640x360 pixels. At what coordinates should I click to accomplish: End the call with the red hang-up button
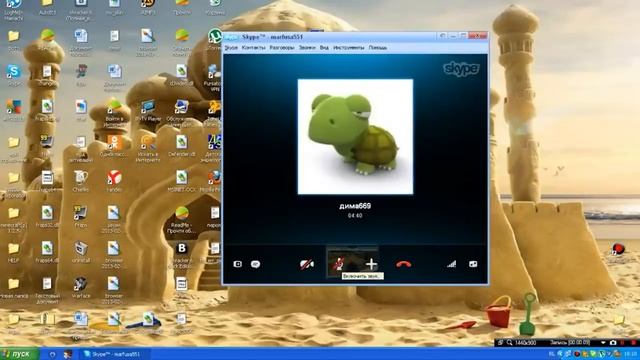[x=403, y=264]
